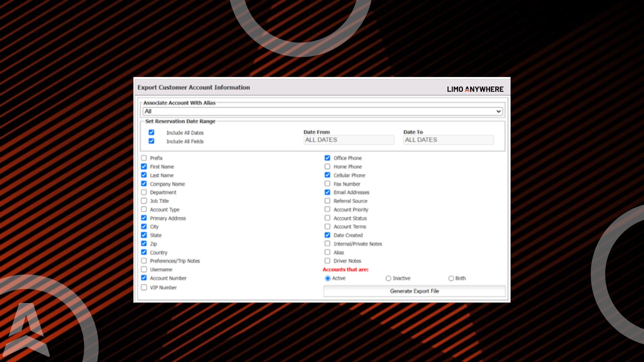Click the Generate Export File button
Screen dimensions: 644x362
coord(414,291)
